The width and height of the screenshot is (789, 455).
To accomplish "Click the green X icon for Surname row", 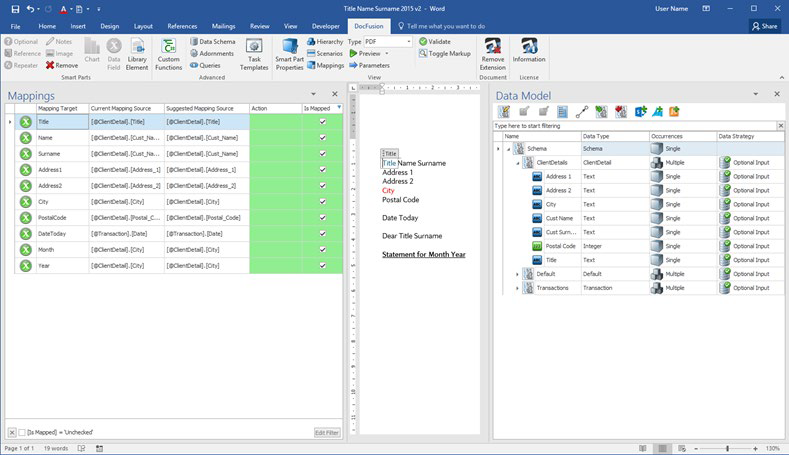I will tap(26, 154).
